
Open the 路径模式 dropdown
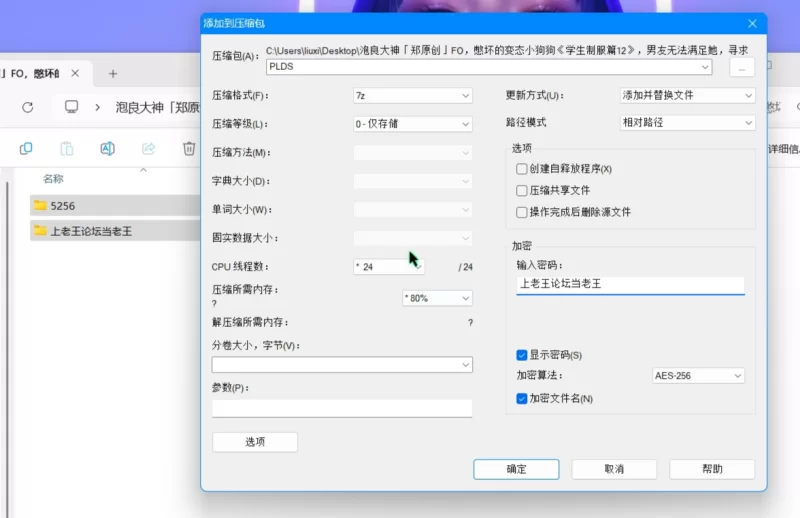[687, 122]
